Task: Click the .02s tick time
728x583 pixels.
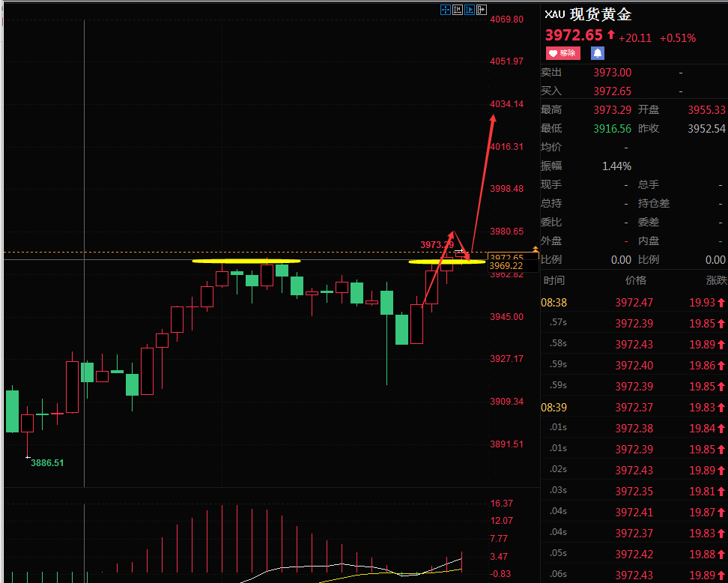Action: tap(558, 469)
